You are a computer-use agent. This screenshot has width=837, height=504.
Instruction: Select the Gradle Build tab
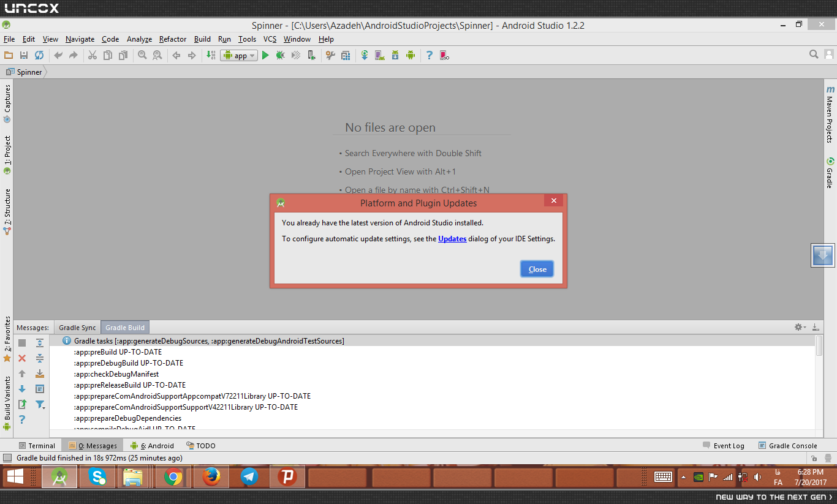pos(125,328)
